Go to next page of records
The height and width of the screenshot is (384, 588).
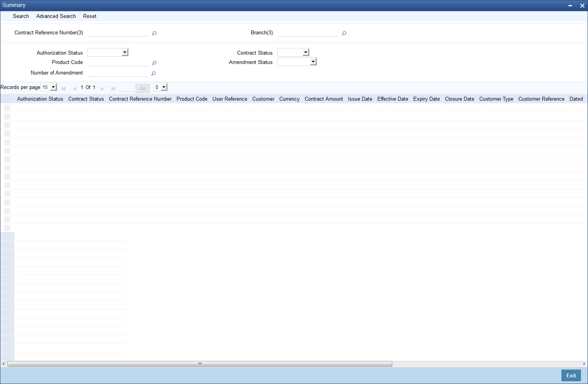(x=102, y=89)
